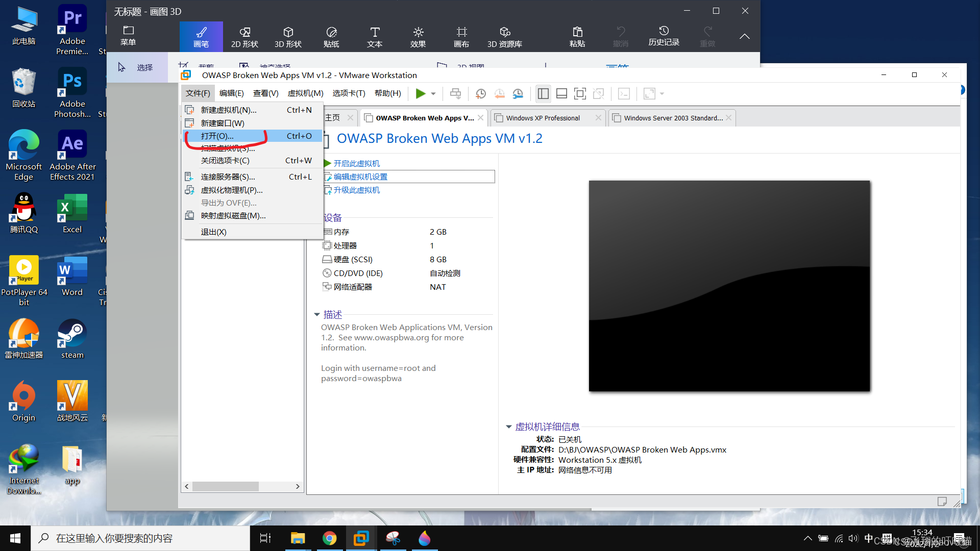Open Paint 3D History panel

click(664, 37)
